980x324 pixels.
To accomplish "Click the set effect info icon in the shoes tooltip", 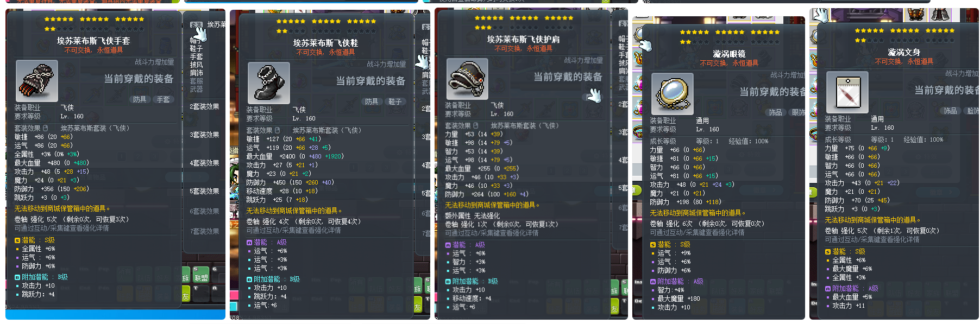I will (x=277, y=130).
